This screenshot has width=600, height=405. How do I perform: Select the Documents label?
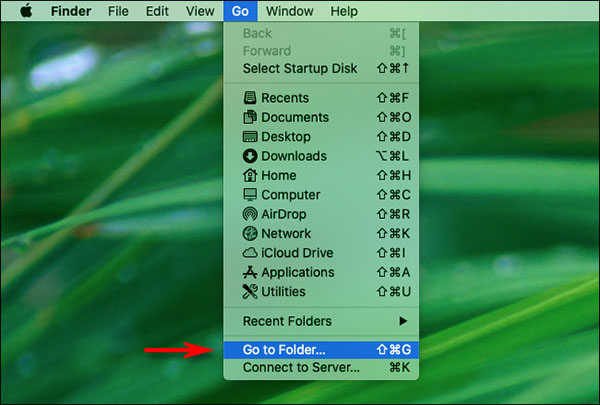(x=295, y=117)
